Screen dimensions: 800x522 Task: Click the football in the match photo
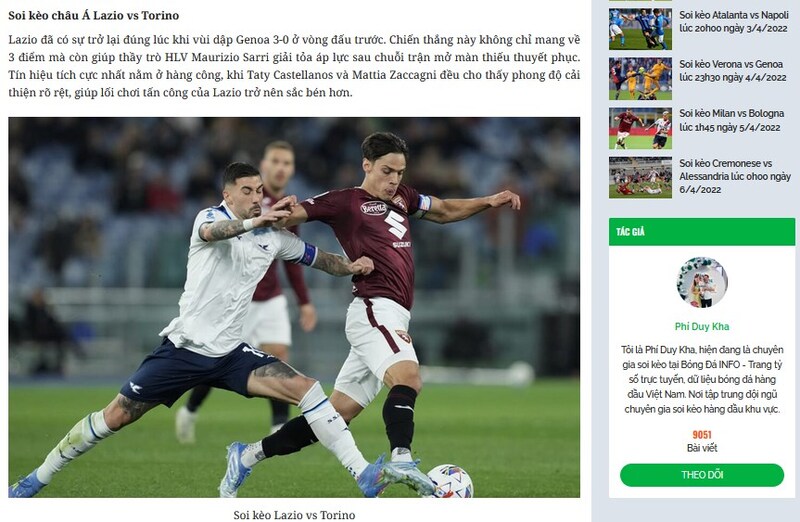pyautogui.click(x=449, y=481)
